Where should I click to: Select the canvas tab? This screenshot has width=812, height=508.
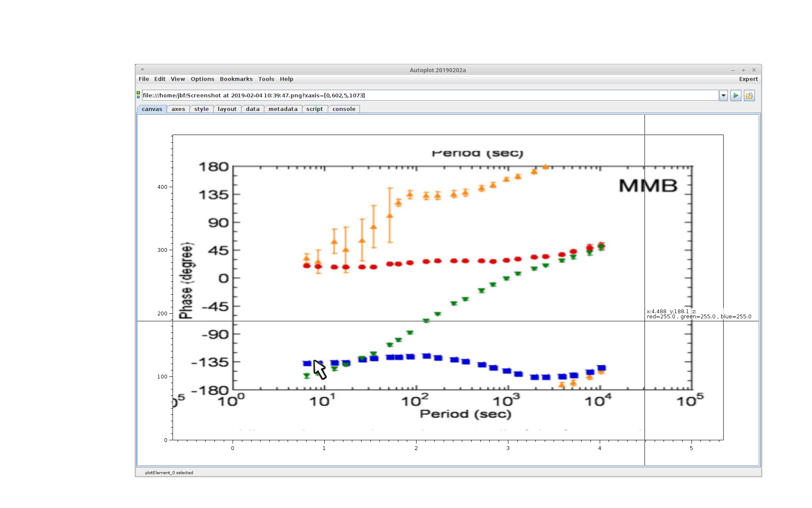(152, 109)
